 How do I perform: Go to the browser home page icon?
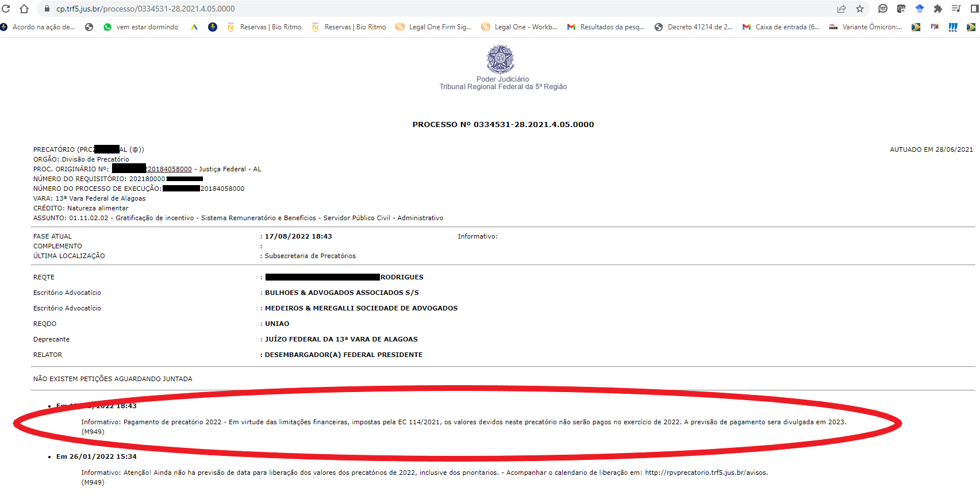coord(24,9)
